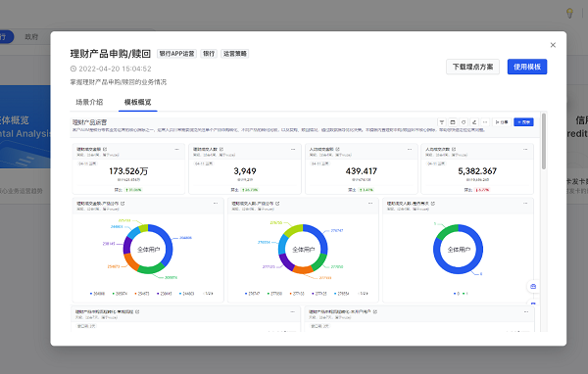The height and width of the screenshot is (374, 588).
Task: Click the dashboard preview vertical scrollbar
Action: click(x=544, y=142)
